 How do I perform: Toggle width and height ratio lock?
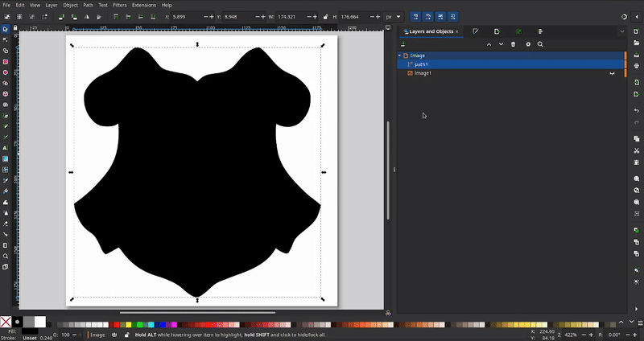pos(324,16)
